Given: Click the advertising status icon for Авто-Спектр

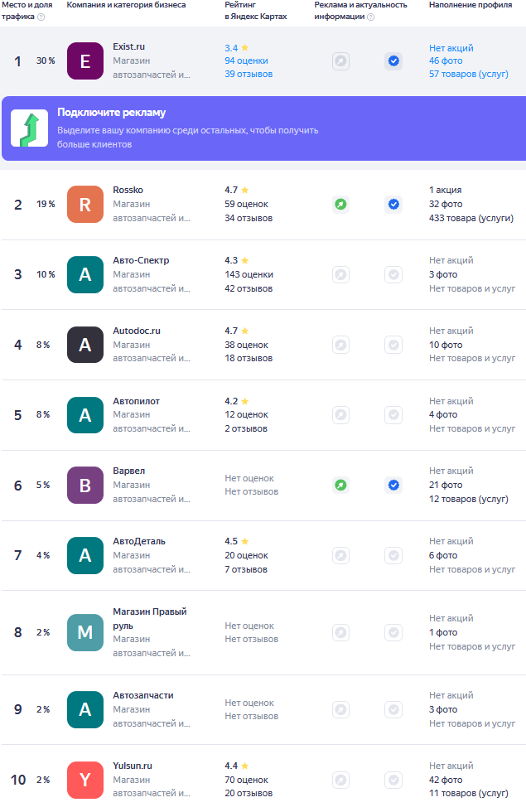Looking at the screenshot, I should tap(340, 274).
